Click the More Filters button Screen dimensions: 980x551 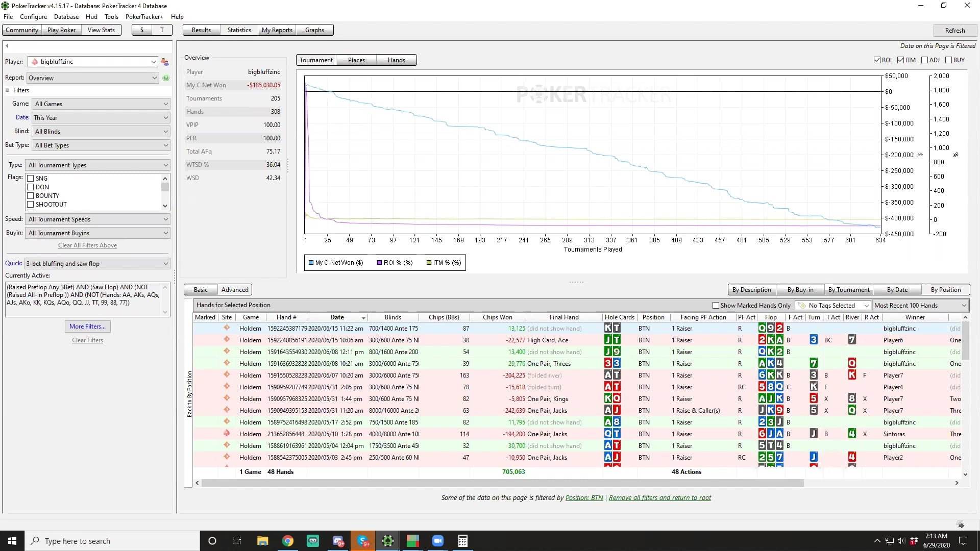coord(87,327)
